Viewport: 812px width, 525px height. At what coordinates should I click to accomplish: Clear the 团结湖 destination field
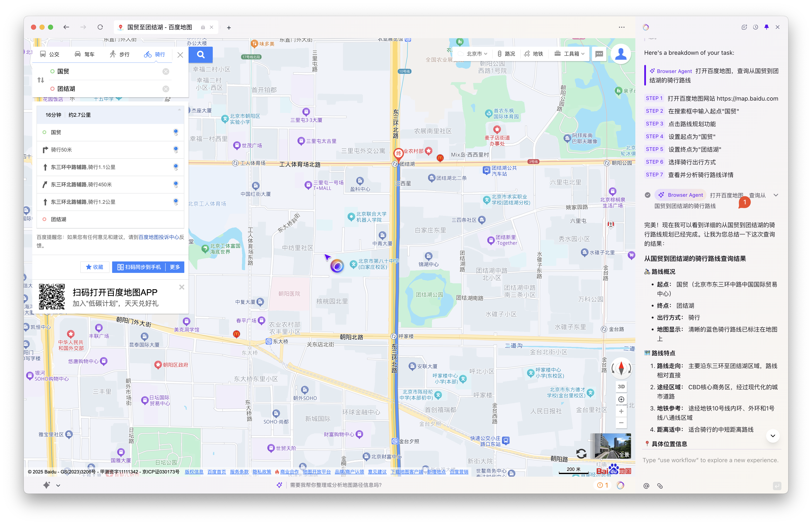point(166,89)
